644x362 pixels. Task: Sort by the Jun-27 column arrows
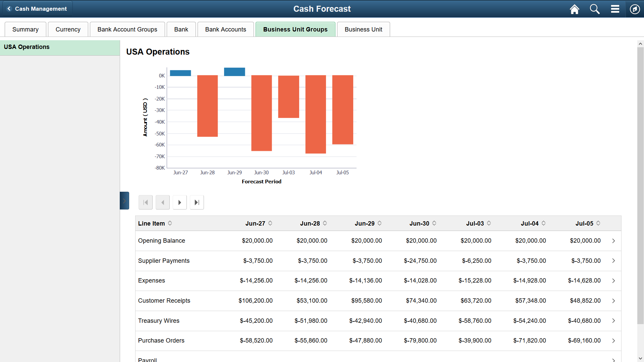pos(270,223)
